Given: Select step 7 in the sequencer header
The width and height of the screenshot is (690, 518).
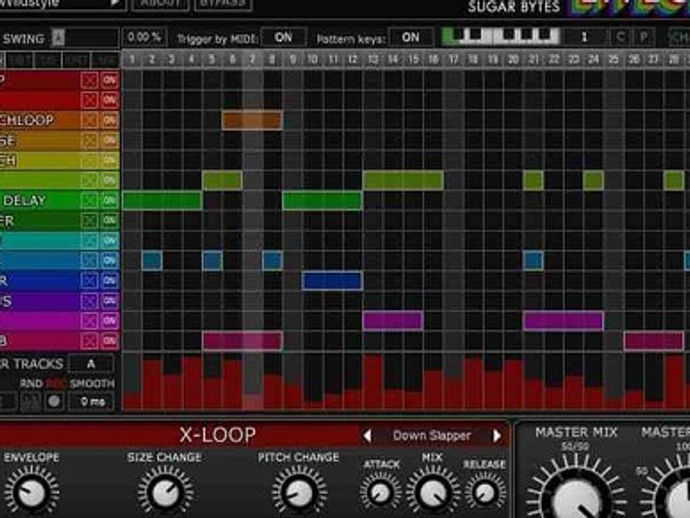Looking at the screenshot, I should point(252,59).
